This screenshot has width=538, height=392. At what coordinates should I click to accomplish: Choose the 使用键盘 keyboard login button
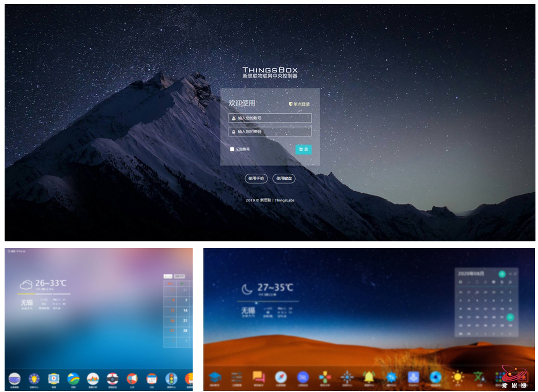click(284, 178)
